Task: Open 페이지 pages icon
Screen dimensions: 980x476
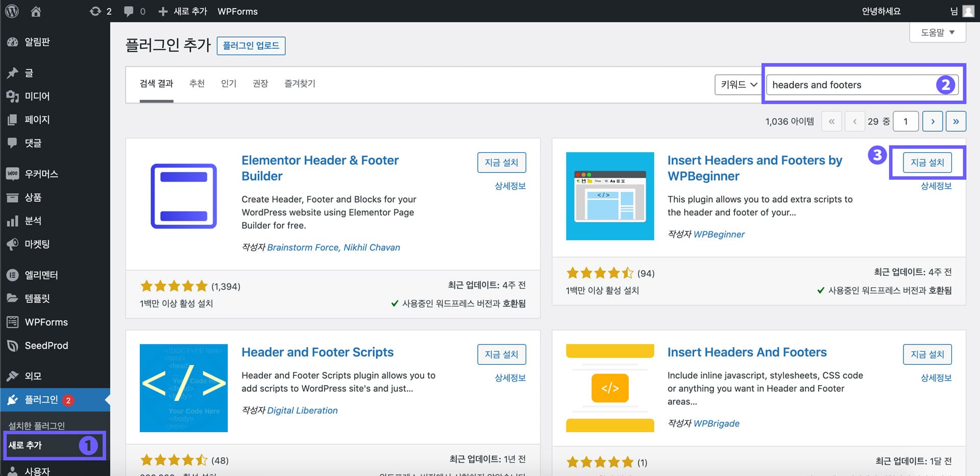Action: click(12, 120)
